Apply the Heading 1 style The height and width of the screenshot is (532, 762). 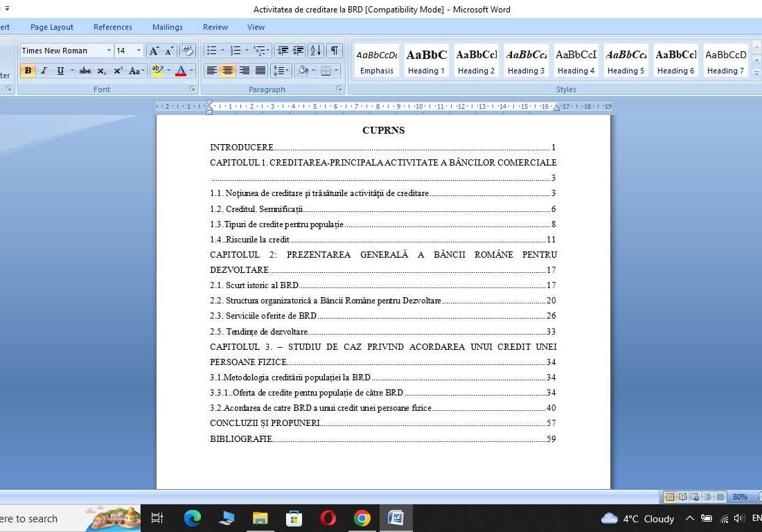coord(426,59)
